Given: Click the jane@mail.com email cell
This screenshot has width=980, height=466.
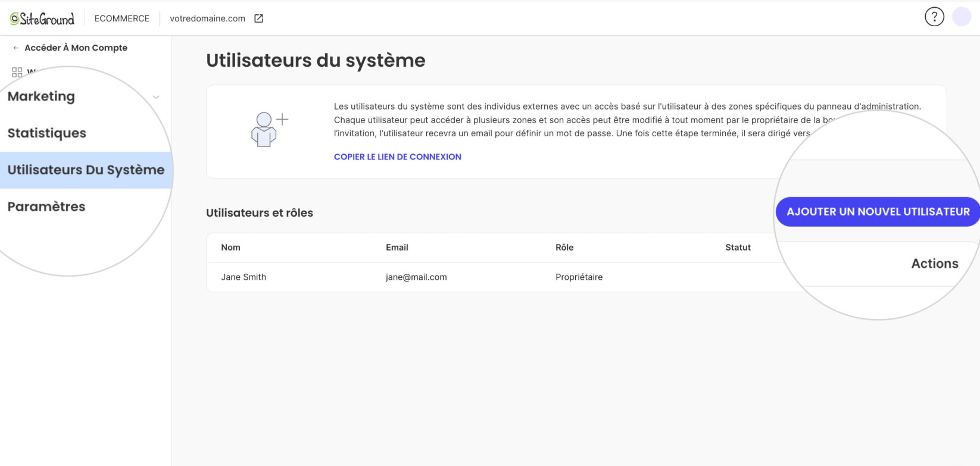Looking at the screenshot, I should point(416,277).
